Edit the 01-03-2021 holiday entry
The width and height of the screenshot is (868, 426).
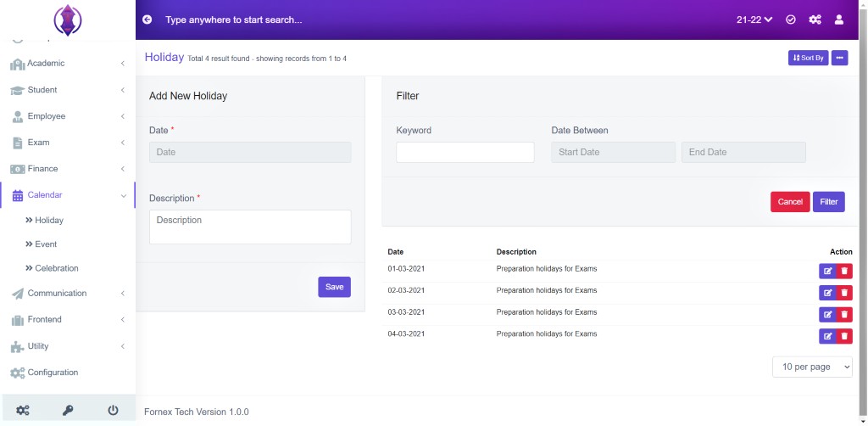click(827, 271)
